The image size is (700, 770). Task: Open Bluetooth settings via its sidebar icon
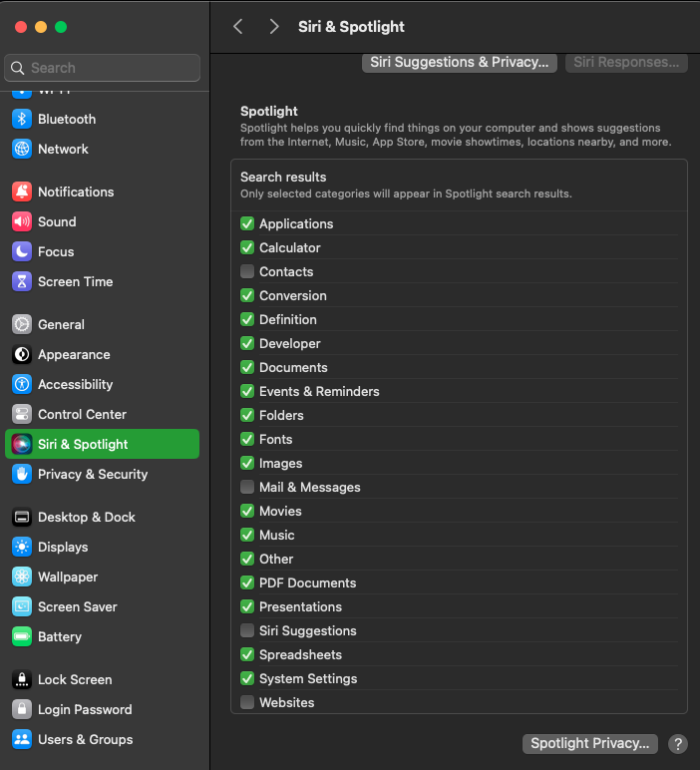click(x=22, y=119)
